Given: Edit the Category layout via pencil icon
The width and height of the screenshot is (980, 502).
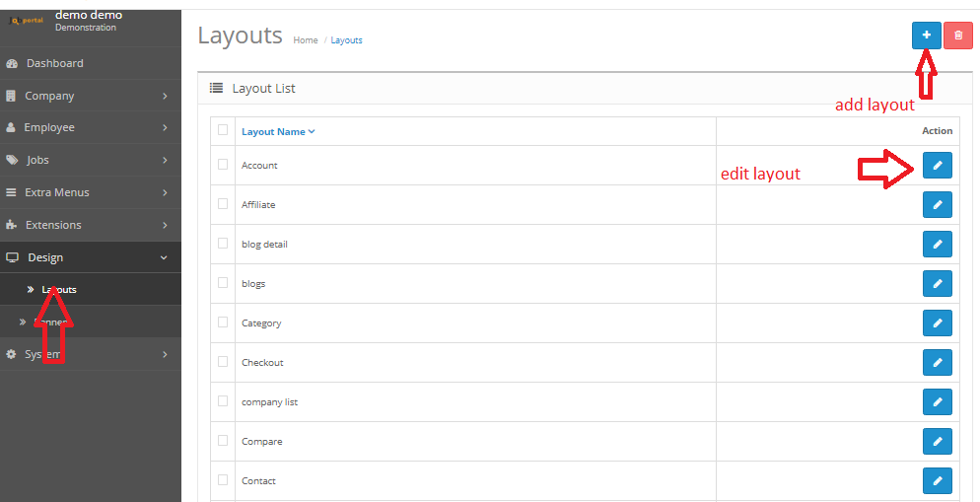Looking at the screenshot, I should pyautogui.click(x=937, y=323).
